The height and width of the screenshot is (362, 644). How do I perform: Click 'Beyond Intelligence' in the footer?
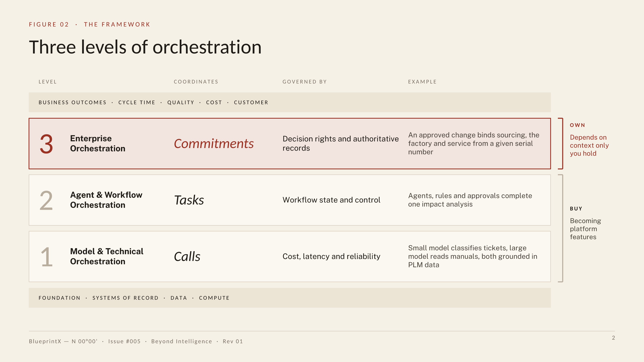[182, 341]
